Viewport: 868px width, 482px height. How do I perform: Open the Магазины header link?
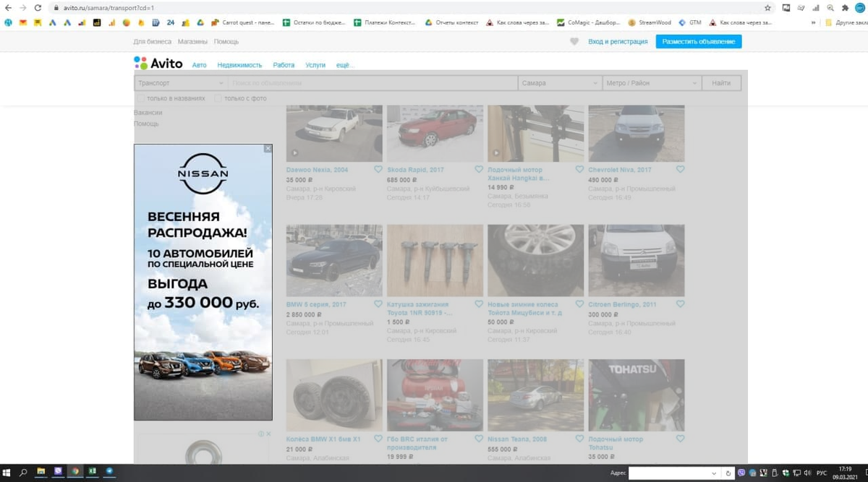tap(192, 42)
